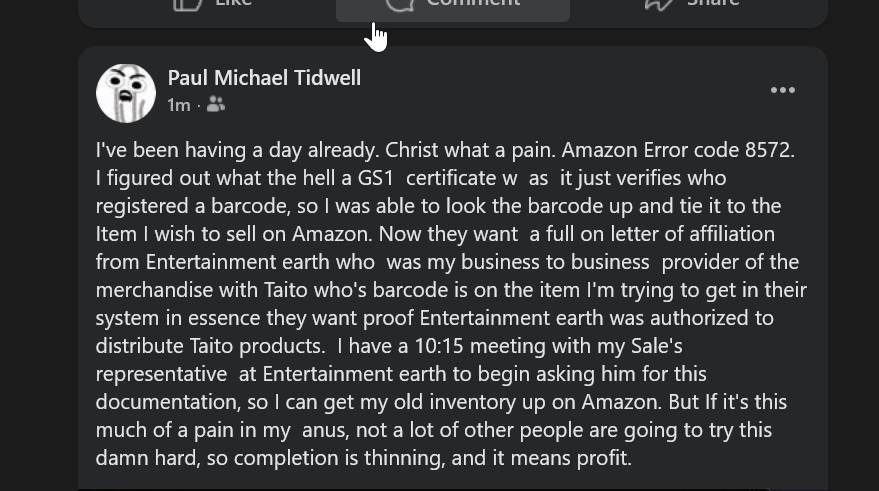Open Paul Michael Tidwell's profile name link
879x491 pixels.
[x=264, y=78]
